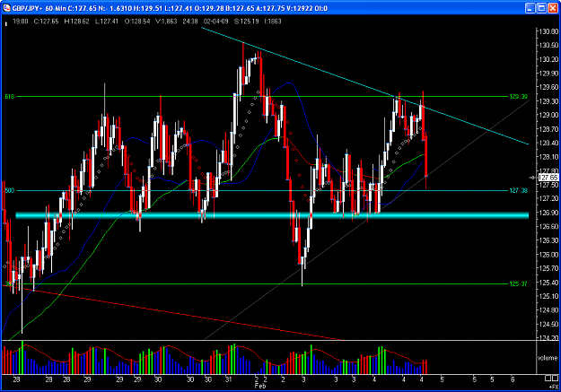Click the H:128.62 bar high readout
The width and height of the screenshot is (561, 392).
click(76, 22)
